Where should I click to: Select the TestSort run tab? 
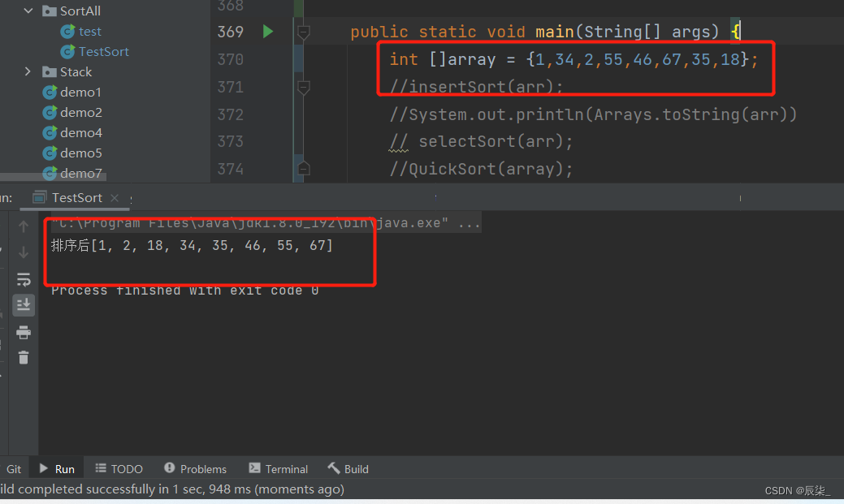(76, 197)
